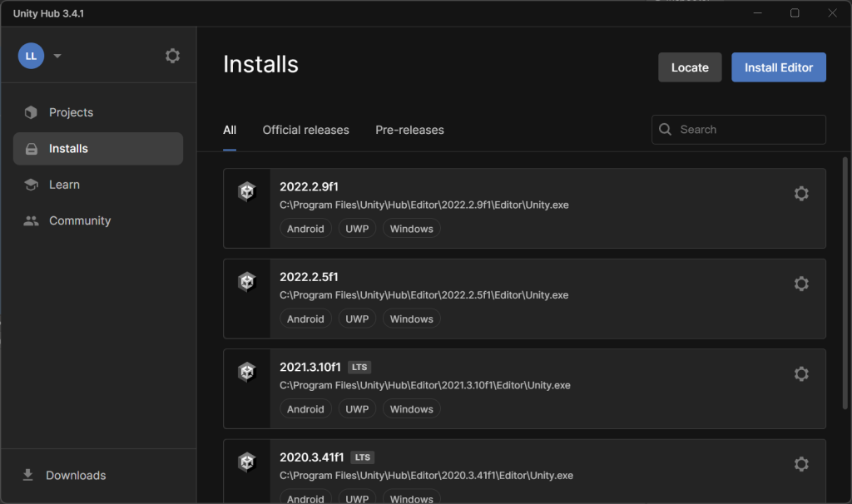Click the 2021.3.10f1 install path
This screenshot has height=504, width=852.
tap(425, 386)
